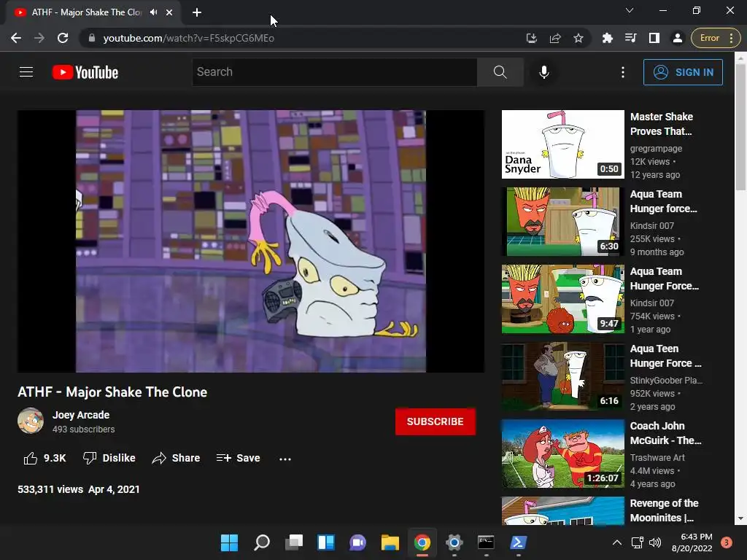Viewport: 747px width, 560px height.
Task: Mute the tab via speaker icon
Action: (153, 12)
